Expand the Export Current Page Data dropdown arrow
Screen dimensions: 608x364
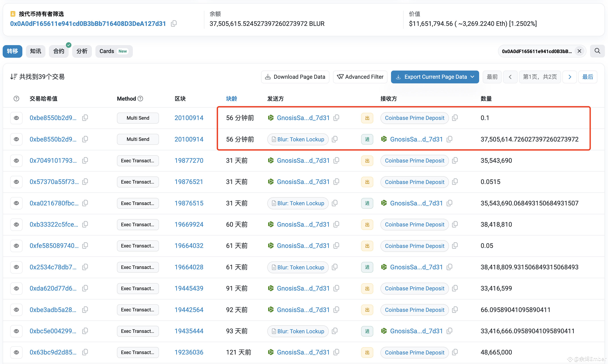(473, 77)
